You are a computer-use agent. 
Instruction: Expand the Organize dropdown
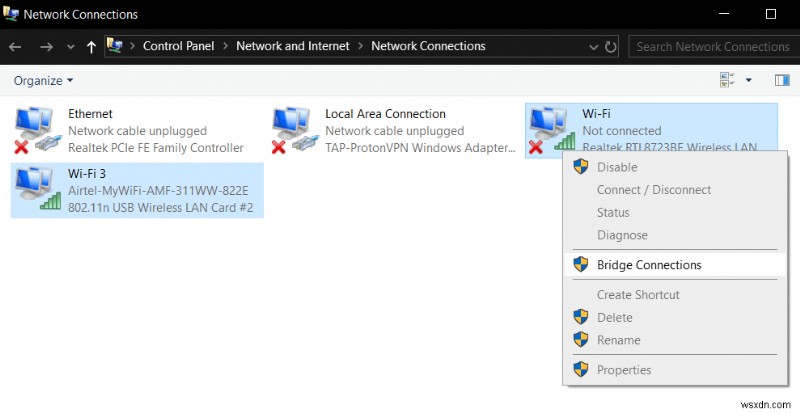[x=42, y=80]
